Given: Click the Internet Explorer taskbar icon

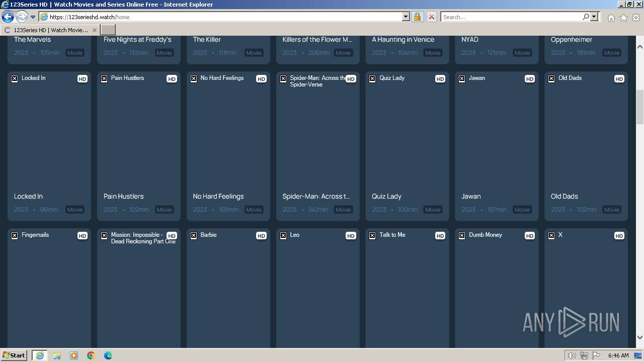Looking at the screenshot, I should click(x=40, y=355).
